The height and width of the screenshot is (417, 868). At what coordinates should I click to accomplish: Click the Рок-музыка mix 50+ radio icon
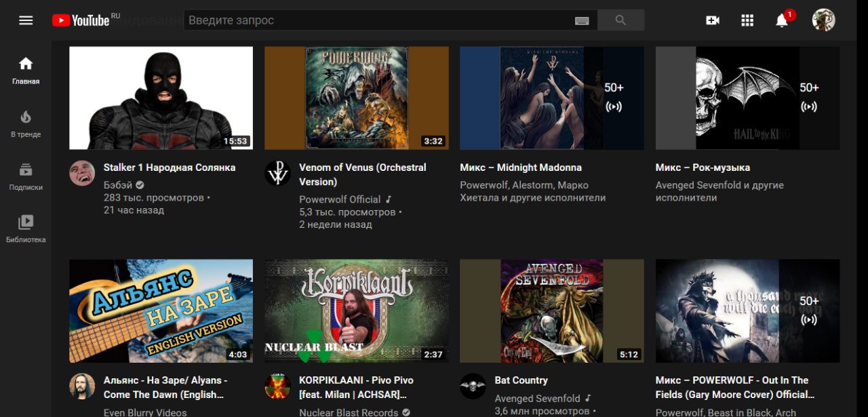pyautogui.click(x=809, y=106)
